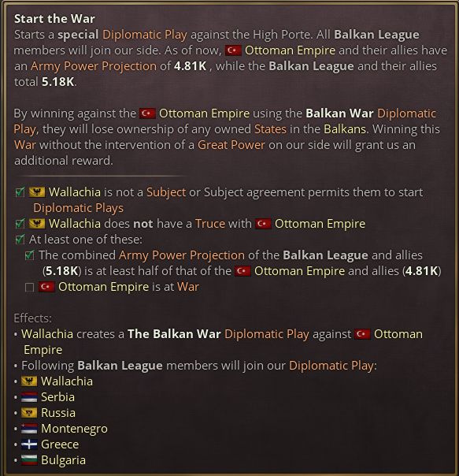The width and height of the screenshot is (459, 476).
Task: Click the Wallachia no-Truce condition checkbox
Action: 20,224
